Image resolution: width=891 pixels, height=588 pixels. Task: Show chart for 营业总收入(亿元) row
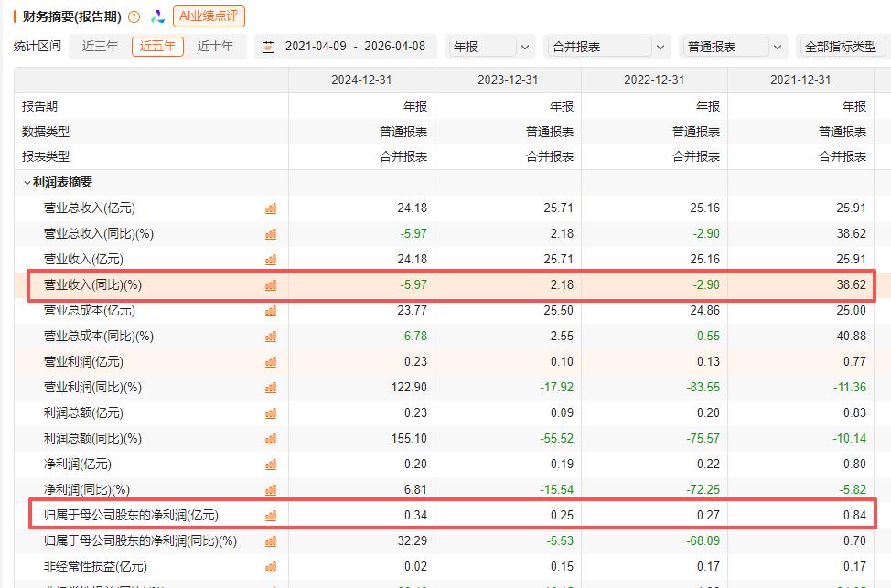(x=270, y=208)
